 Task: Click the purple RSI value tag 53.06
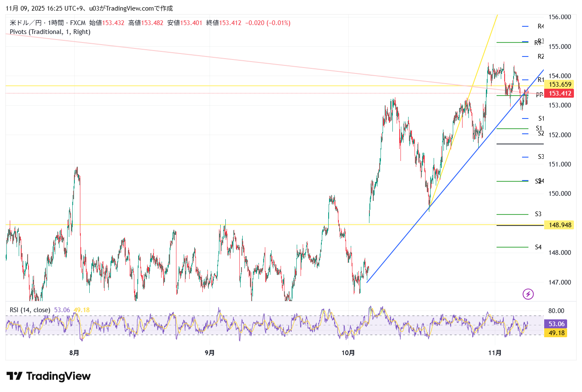click(x=556, y=324)
